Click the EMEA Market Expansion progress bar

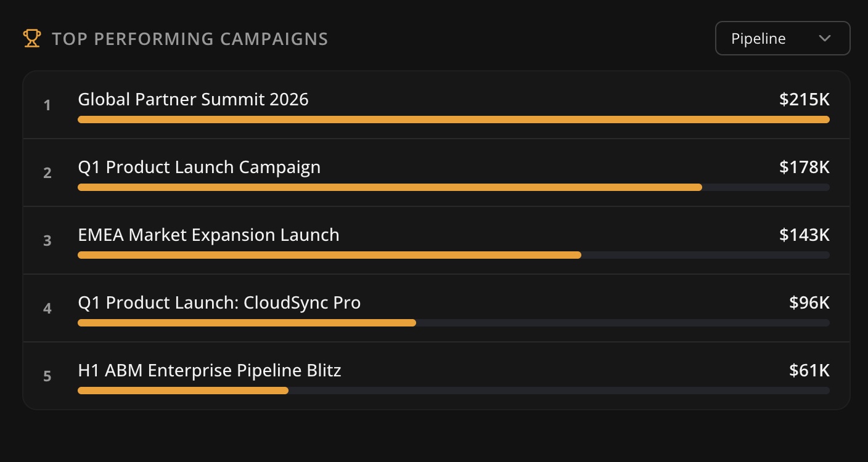click(x=329, y=255)
